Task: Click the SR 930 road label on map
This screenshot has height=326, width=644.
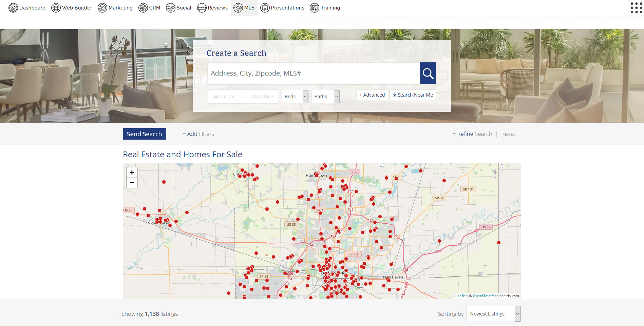Action: 354,254
